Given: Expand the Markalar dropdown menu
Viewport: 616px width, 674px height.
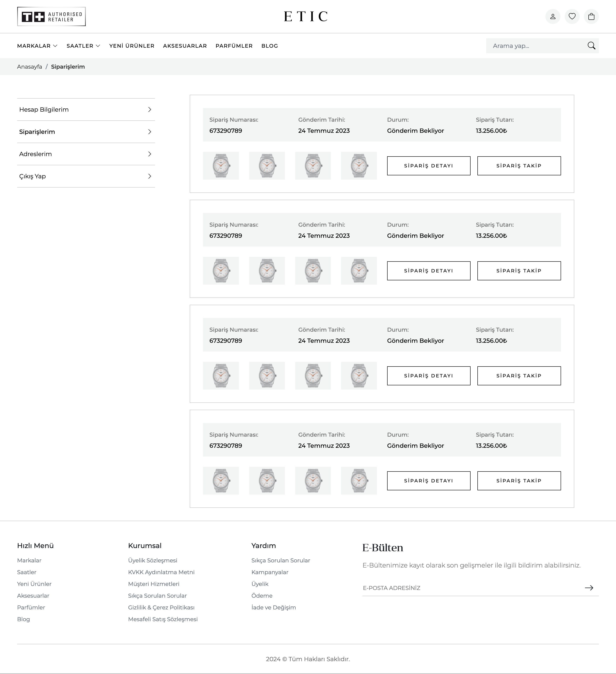Looking at the screenshot, I should 37,46.
